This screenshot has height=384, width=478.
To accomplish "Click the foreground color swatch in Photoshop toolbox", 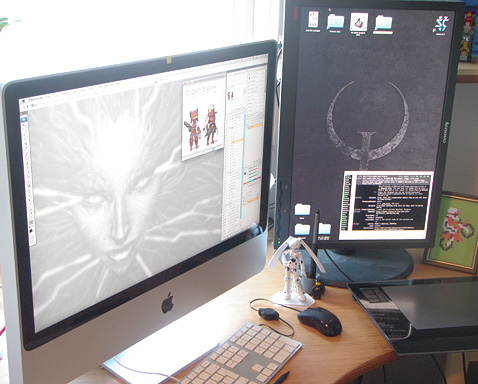I will (30, 230).
